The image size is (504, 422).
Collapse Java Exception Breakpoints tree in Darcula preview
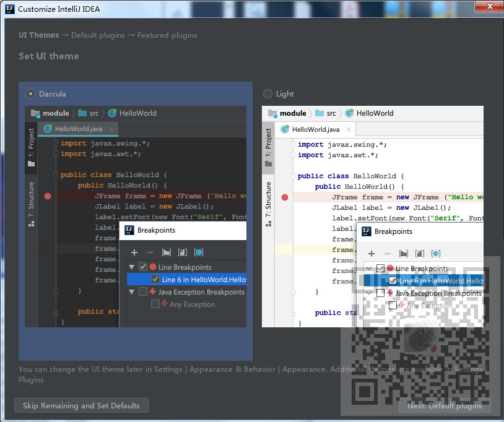(x=131, y=292)
